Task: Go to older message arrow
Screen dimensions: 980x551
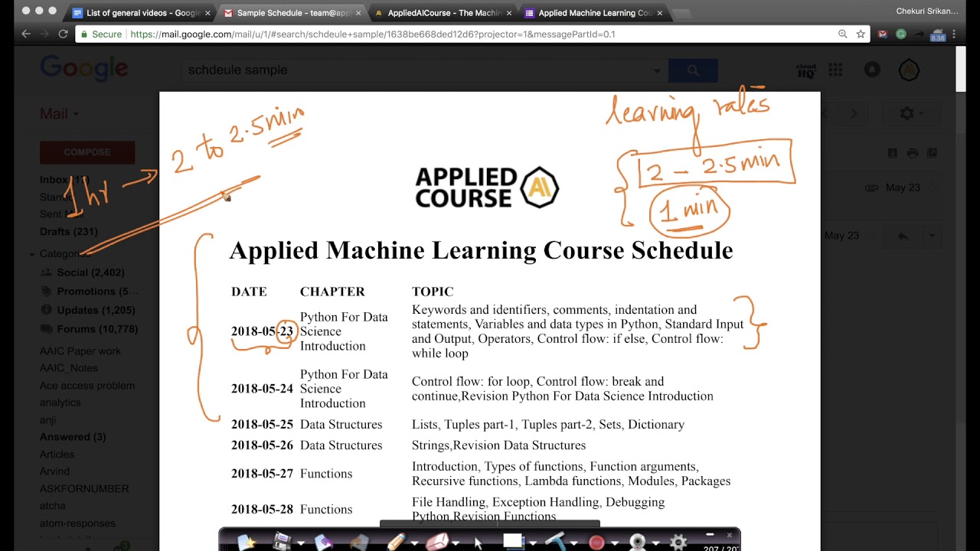Action: (x=854, y=113)
